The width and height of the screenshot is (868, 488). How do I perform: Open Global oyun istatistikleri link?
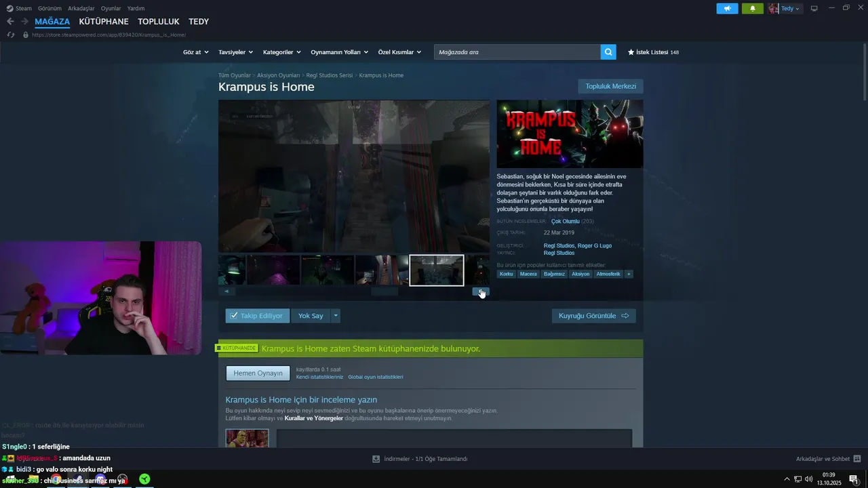coord(376,377)
